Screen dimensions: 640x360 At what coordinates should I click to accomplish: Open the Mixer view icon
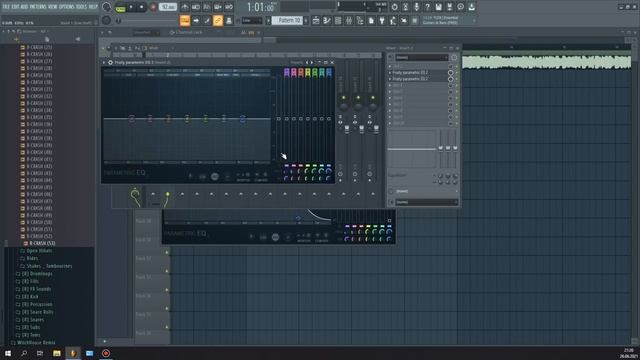coord(349,20)
